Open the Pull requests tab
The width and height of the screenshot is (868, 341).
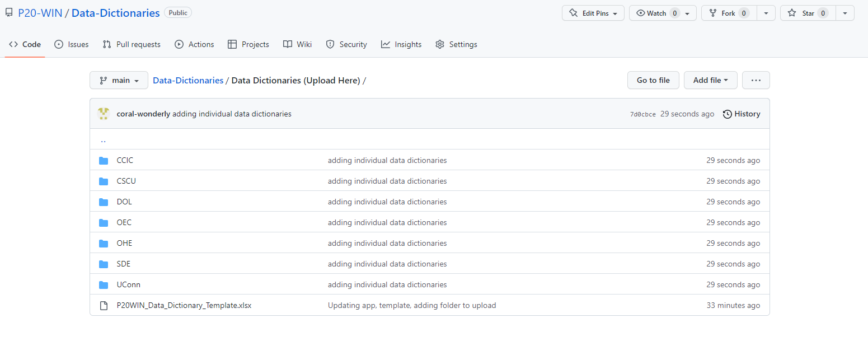(x=132, y=44)
